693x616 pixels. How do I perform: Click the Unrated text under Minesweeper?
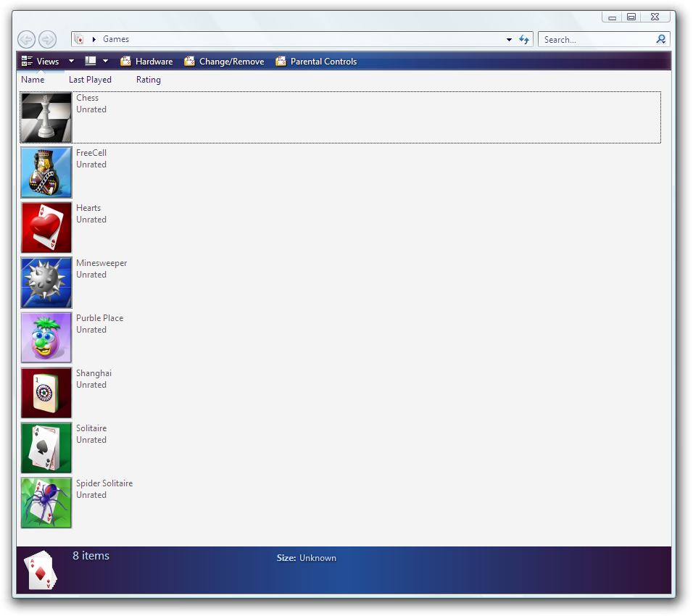pyautogui.click(x=91, y=275)
